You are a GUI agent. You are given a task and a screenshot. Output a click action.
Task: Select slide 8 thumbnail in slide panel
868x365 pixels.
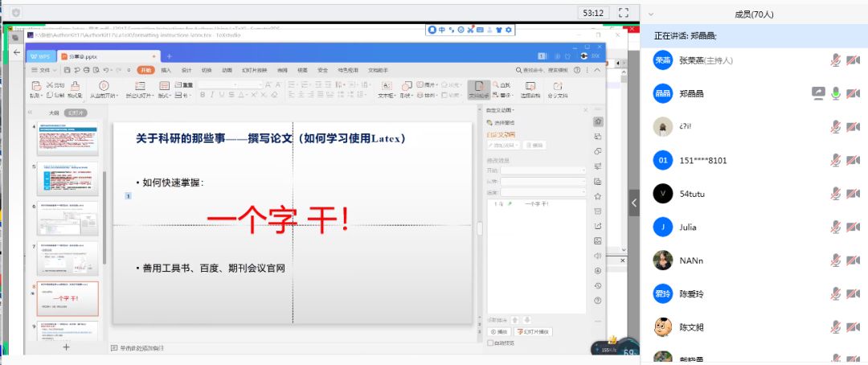click(x=70, y=298)
